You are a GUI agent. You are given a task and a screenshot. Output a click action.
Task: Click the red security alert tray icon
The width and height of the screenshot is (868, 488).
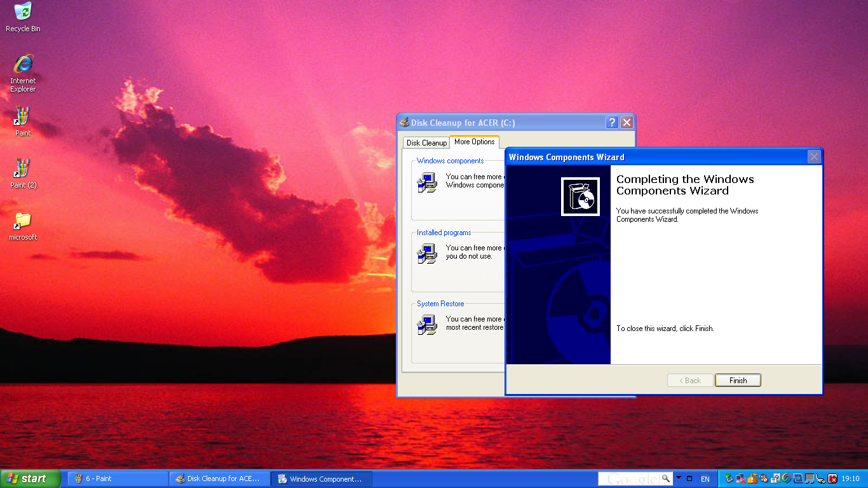832,478
